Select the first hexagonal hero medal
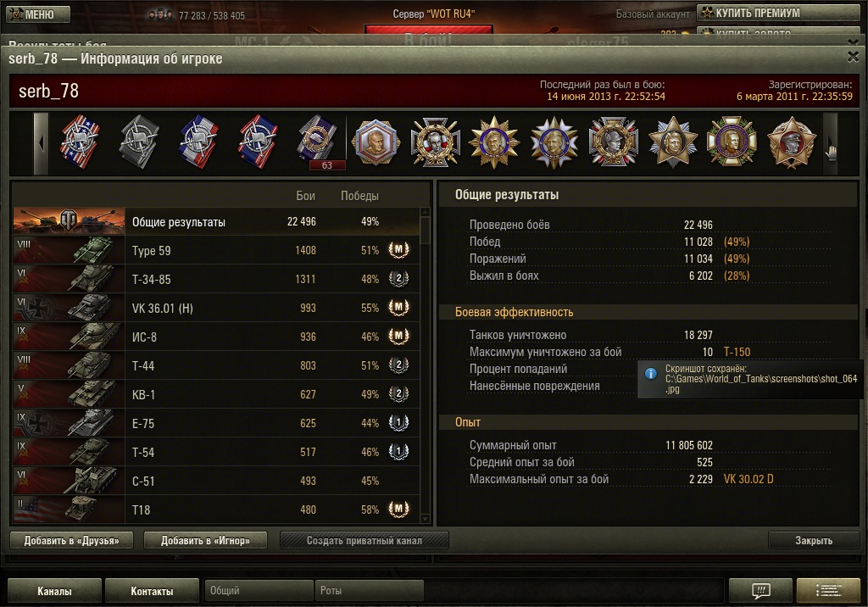868x607 pixels. 376,142
